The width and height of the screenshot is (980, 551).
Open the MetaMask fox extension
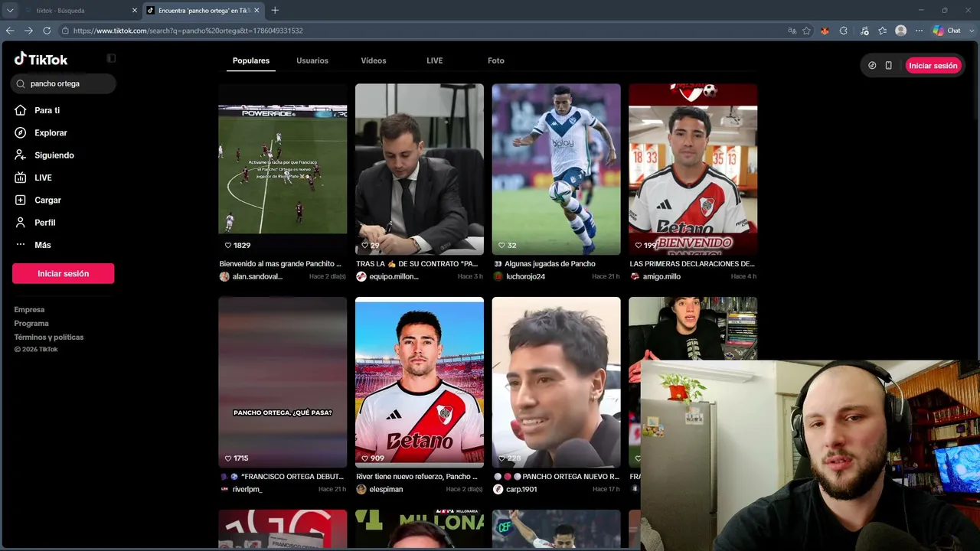(x=825, y=31)
